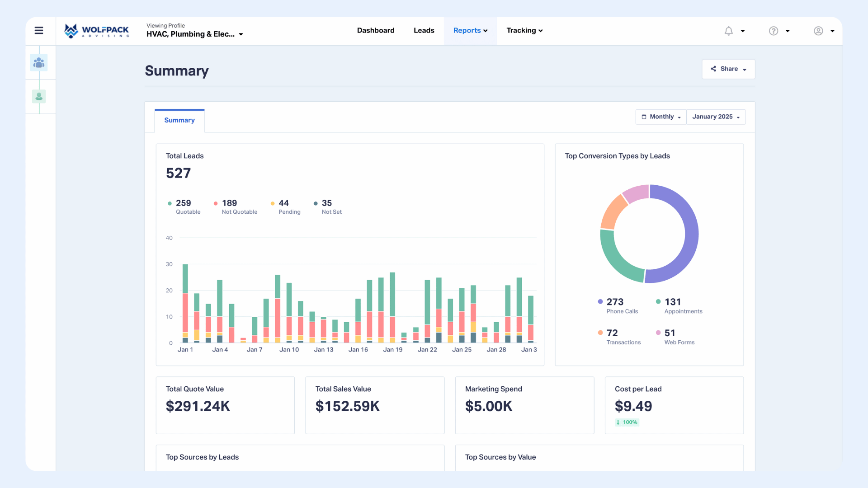Viewport: 868px width, 488px height.
Task: Open notifications via the bell icon
Action: [x=728, y=31]
